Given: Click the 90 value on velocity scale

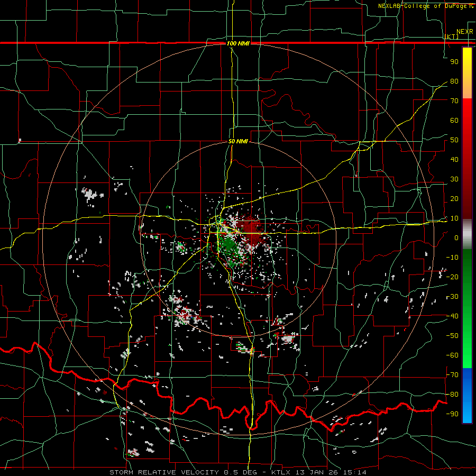Looking at the screenshot, I should click(x=454, y=62).
